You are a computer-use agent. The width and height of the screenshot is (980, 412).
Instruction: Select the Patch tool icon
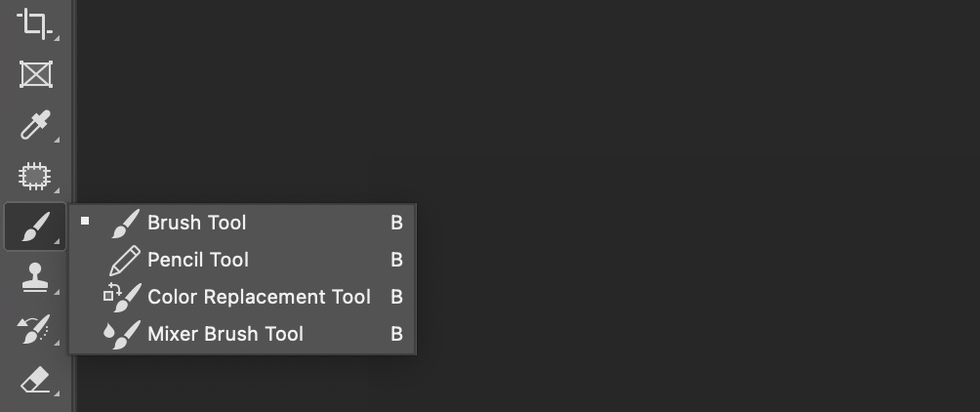(35, 177)
